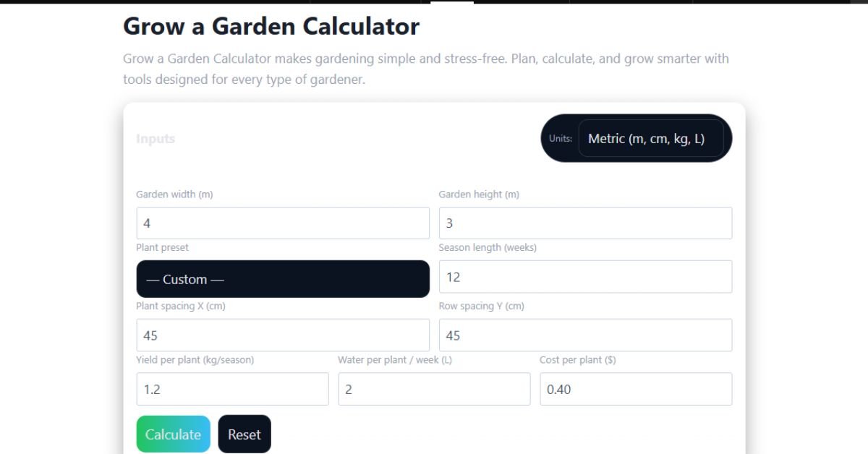Click the Plant spacing X field

(282, 335)
